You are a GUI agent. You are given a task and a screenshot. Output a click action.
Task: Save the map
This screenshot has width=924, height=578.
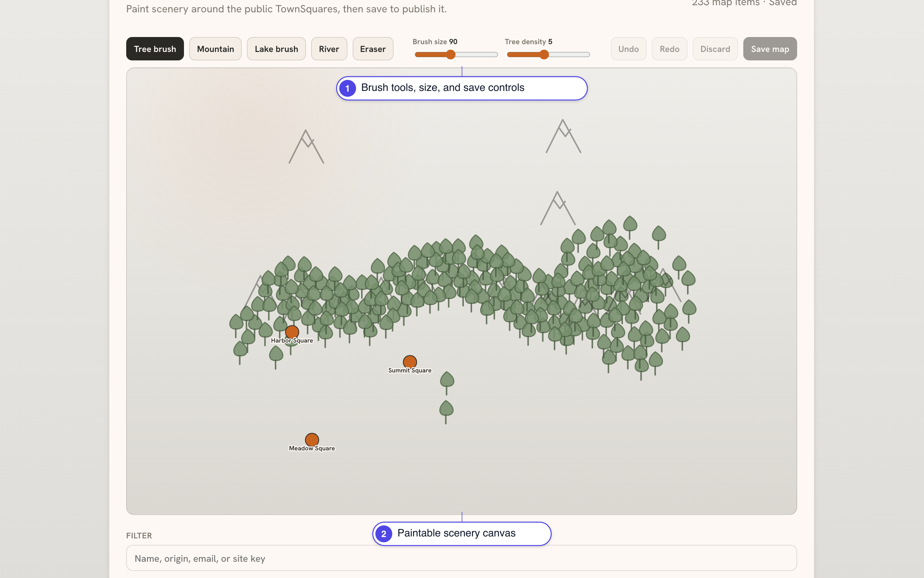click(x=770, y=49)
